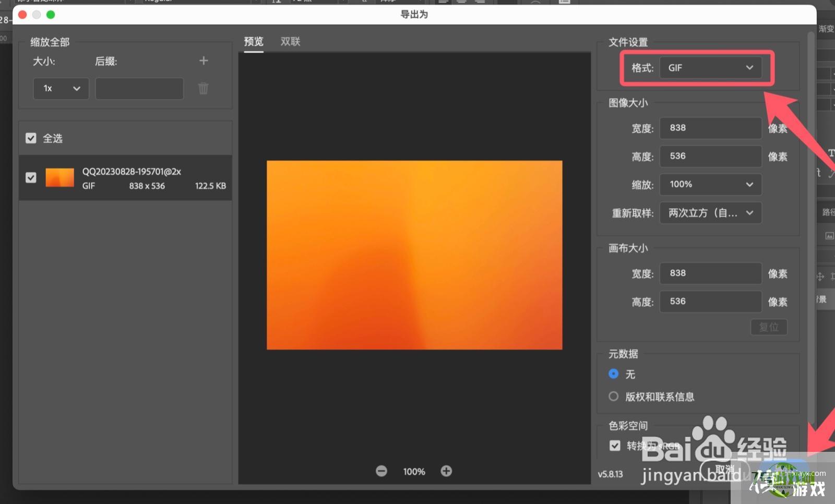The height and width of the screenshot is (504, 835).
Task: Click image size 高度 field 536
Action: (710, 156)
